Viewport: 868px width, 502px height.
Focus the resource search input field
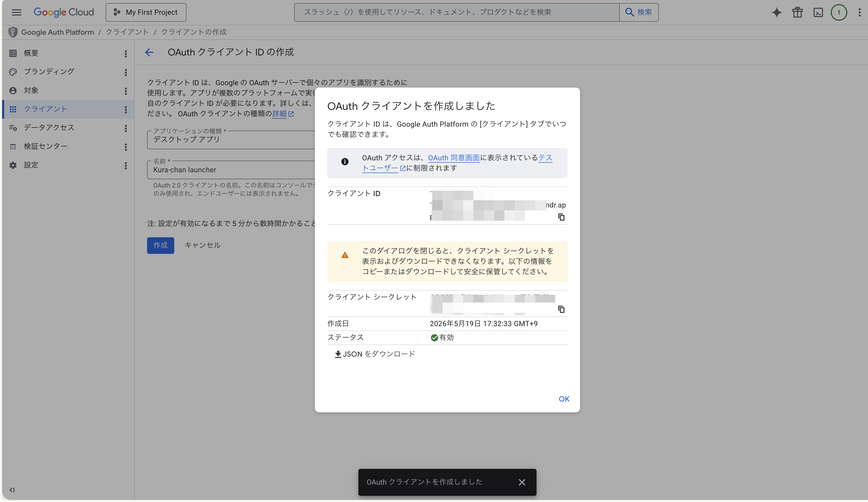tap(456, 12)
